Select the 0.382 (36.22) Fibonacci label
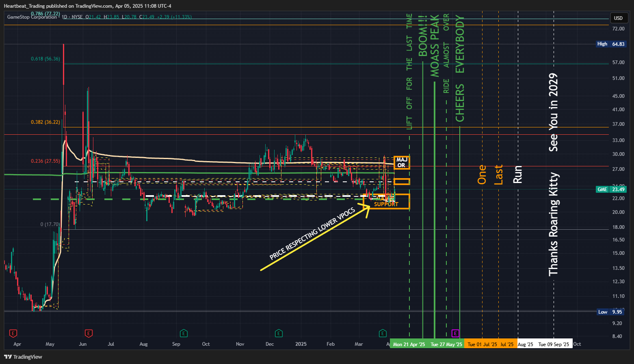This screenshot has height=364, width=634. (x=45, y=122)
